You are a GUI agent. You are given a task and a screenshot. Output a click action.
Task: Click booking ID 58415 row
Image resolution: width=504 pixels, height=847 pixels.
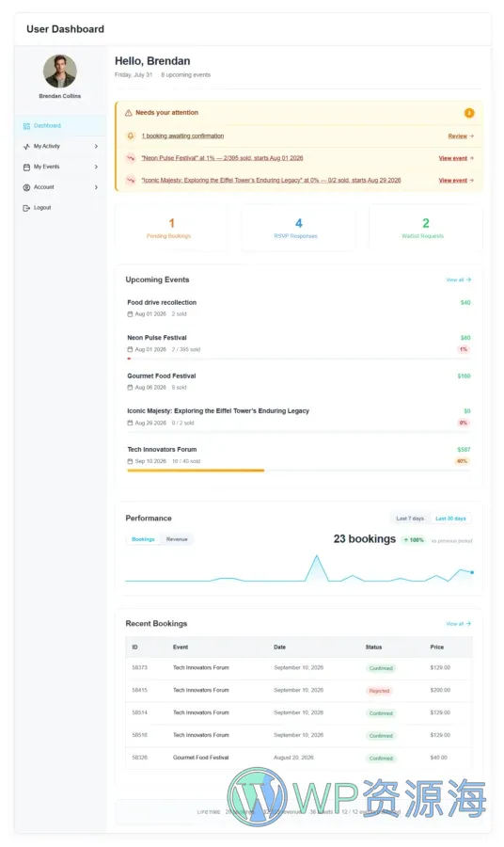298,691
